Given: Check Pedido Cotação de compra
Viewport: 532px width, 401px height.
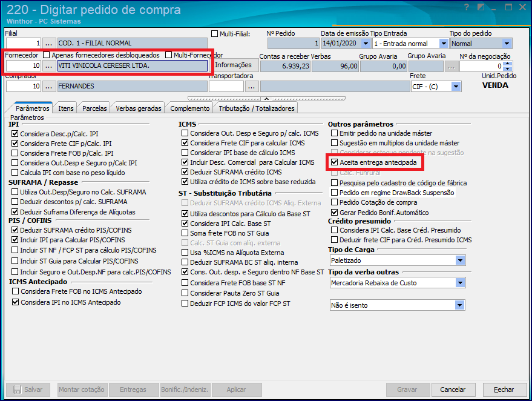Looking at the screenshot, I should [335, 202].
